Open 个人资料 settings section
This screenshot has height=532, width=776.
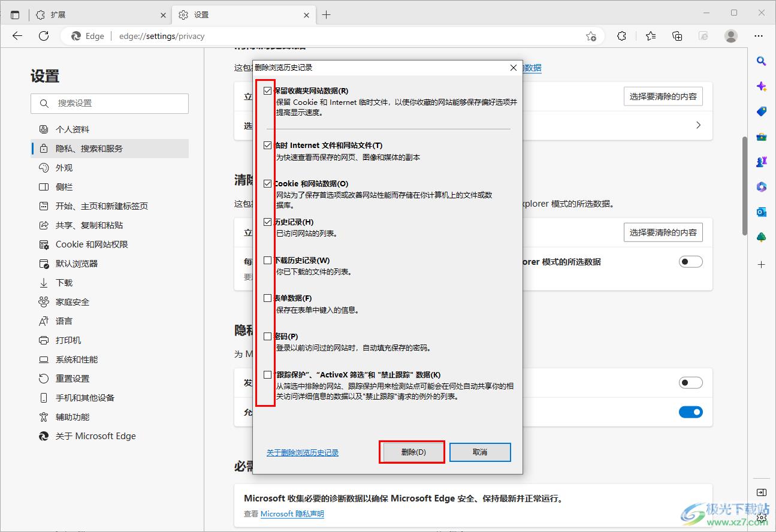[x=110, y=129]
